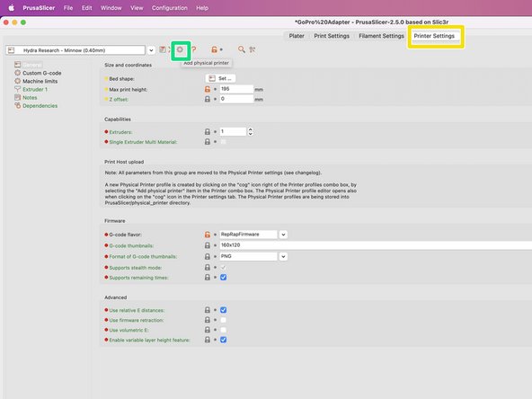532x399 pixels.
Task: Click unlock icon beside Max print height
Action: click(208, 89)
